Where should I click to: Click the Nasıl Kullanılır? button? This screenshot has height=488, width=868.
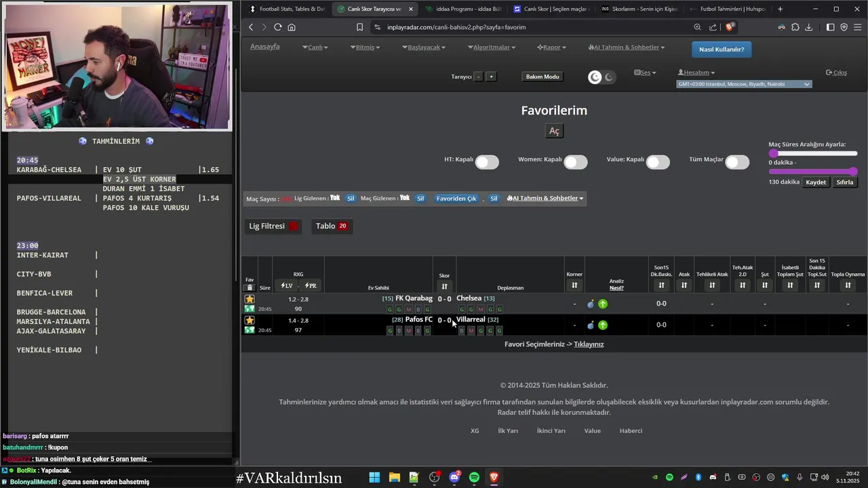point(722,49)
